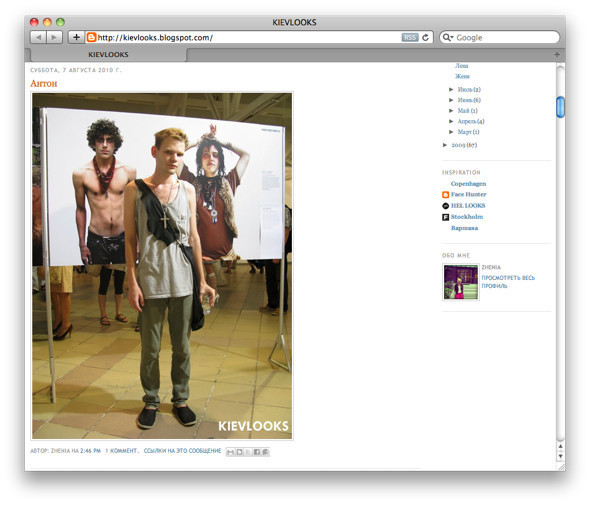Expand the 2009 (67) archive

tap(445, 145)
